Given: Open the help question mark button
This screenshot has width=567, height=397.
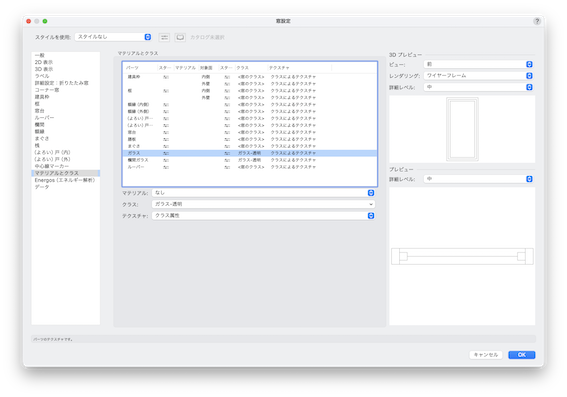Looking at the screenshot, I should click(x=537, y=21).
